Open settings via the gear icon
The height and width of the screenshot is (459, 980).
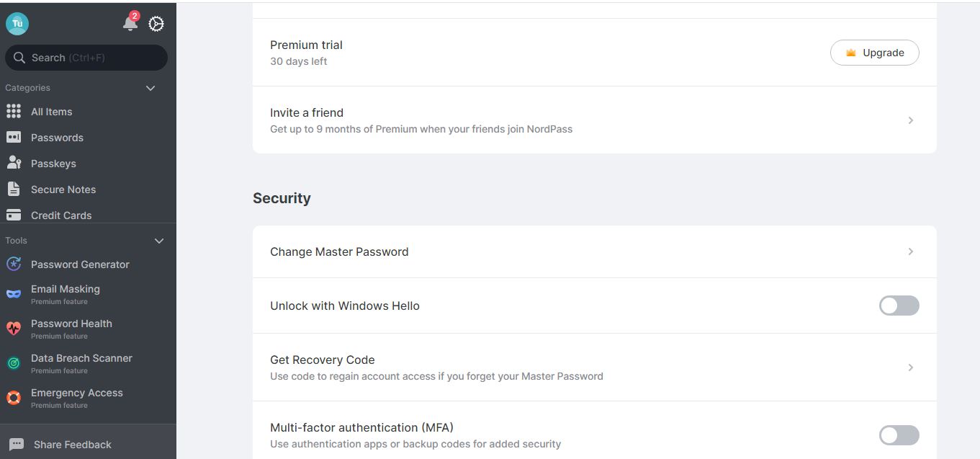(x=156, y=24)
